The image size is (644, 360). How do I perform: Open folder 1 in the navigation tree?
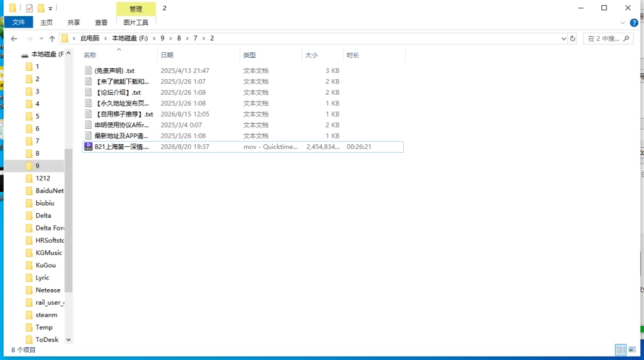(37, 66)
